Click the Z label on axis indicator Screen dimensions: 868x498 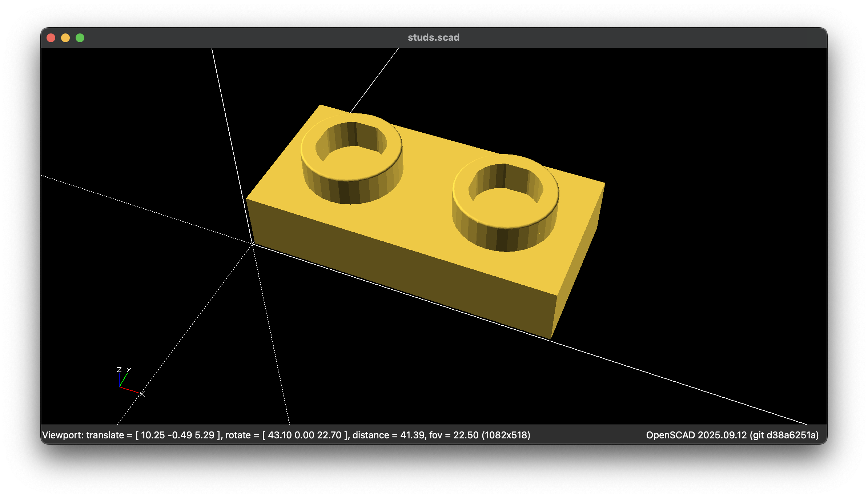click(x=119, y=370)
